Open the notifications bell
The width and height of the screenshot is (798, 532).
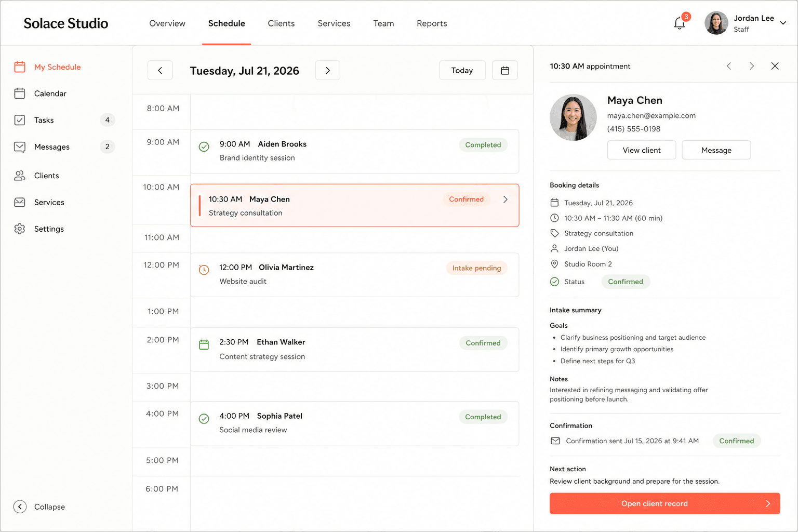click(680, 23)
